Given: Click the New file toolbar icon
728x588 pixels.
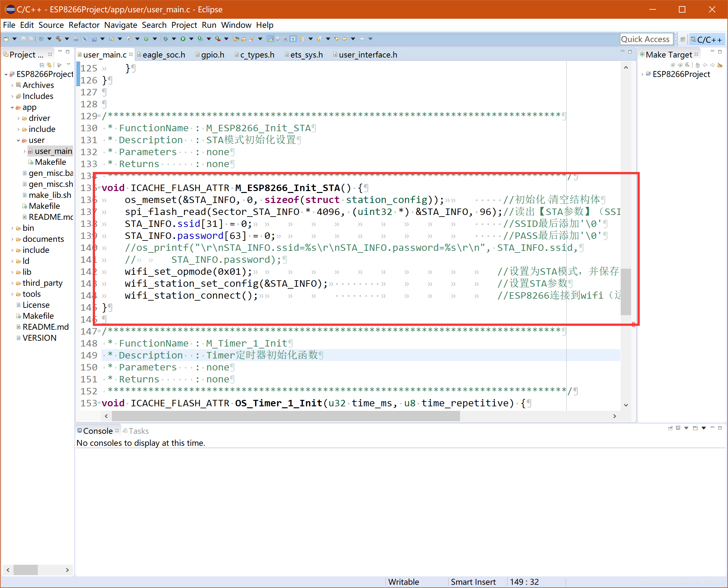Looking at the screenshot, I should pos(6,39).
